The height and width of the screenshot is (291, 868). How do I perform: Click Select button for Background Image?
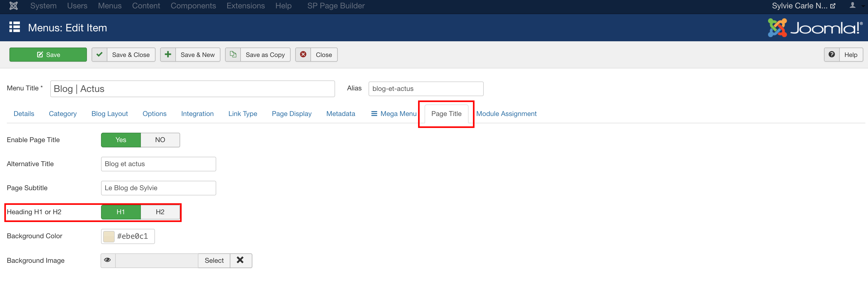coord(214,260)
